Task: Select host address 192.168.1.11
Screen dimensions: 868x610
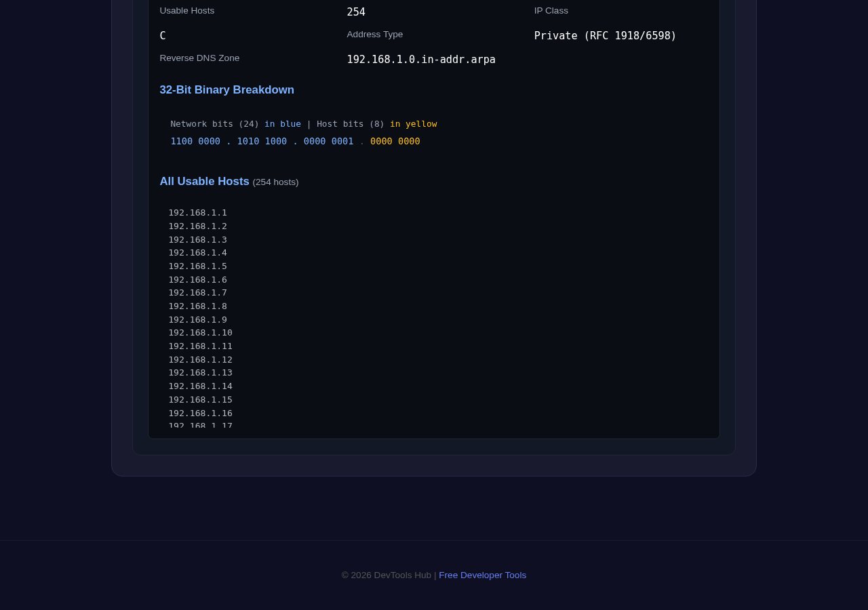Action: (200, 346)
